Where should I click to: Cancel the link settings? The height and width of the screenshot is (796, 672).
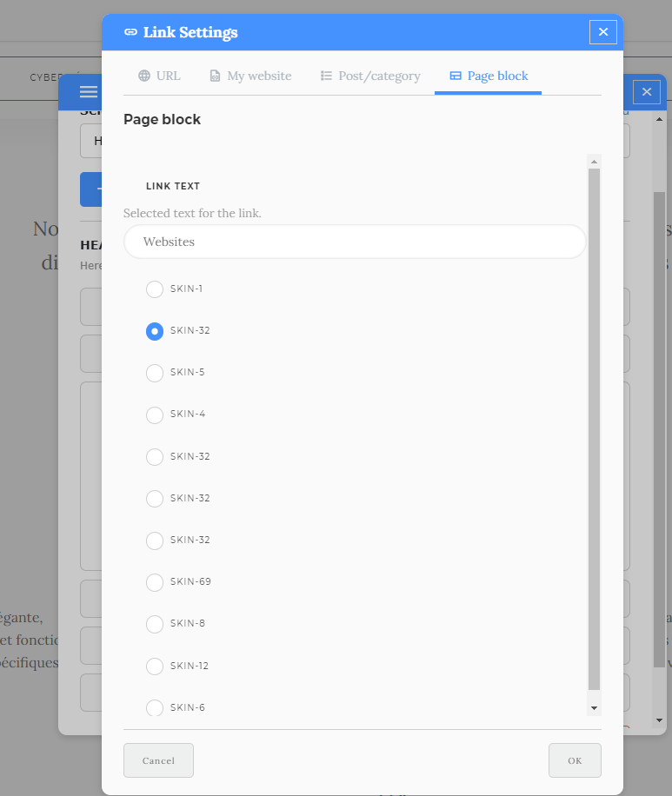pyautogui.click(x=158, y=760)
